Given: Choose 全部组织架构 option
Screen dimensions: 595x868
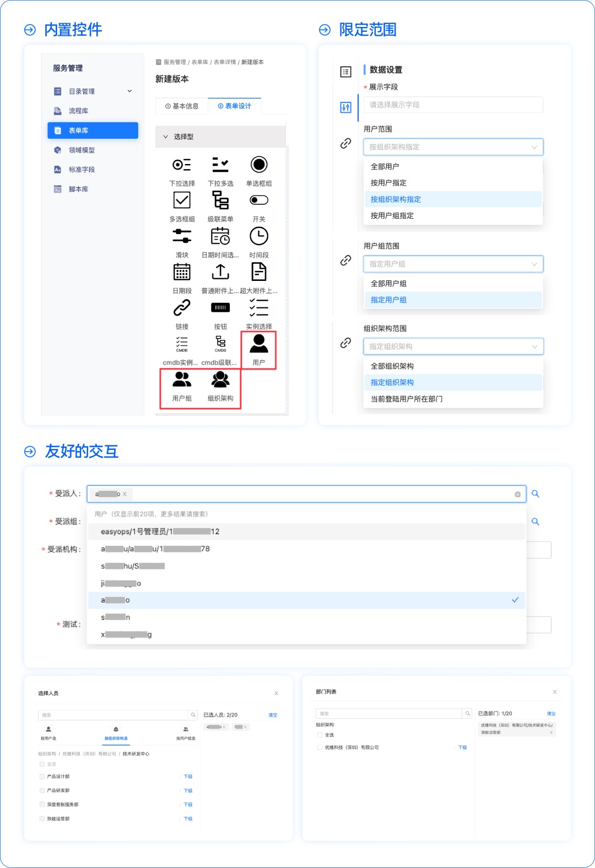Looking at the screenshot, I should [x=453, y=366].
